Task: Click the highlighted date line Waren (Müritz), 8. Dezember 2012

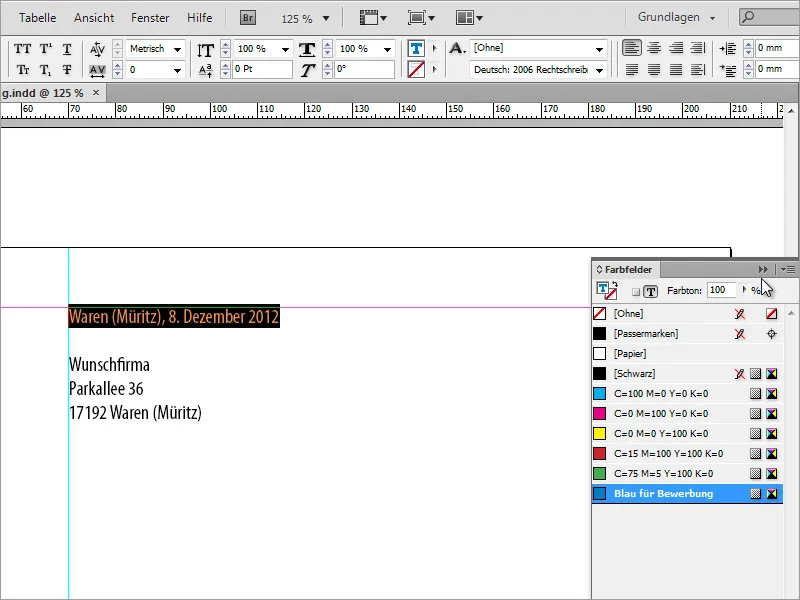Action: click(174, 316)
